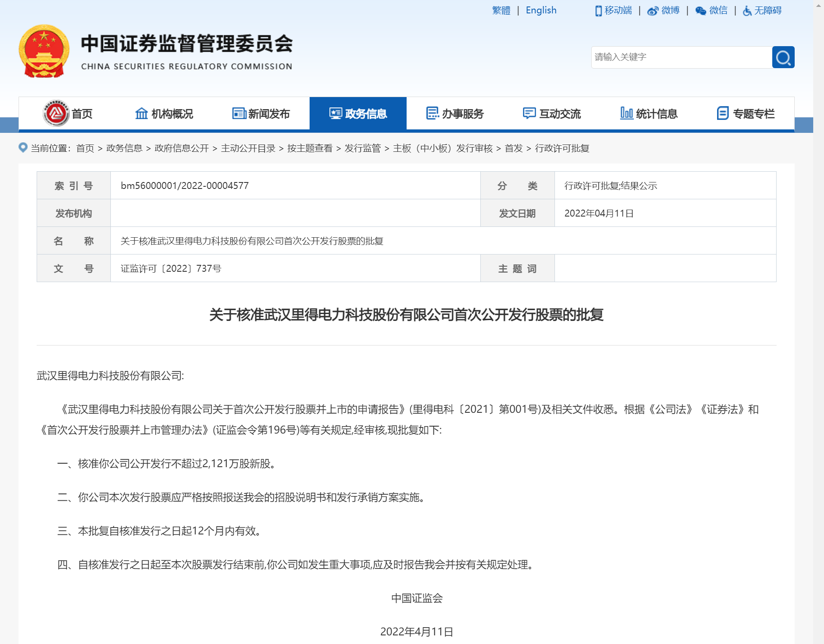Click the issue date 2022年04月11日

[599, 213]
